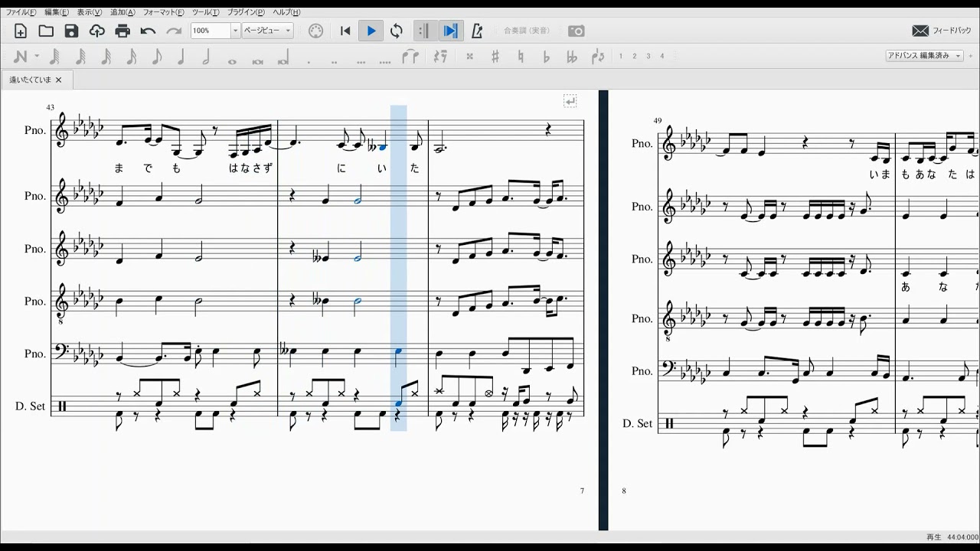
Task: Select voice 2 button
Action: tap(635, 56)
